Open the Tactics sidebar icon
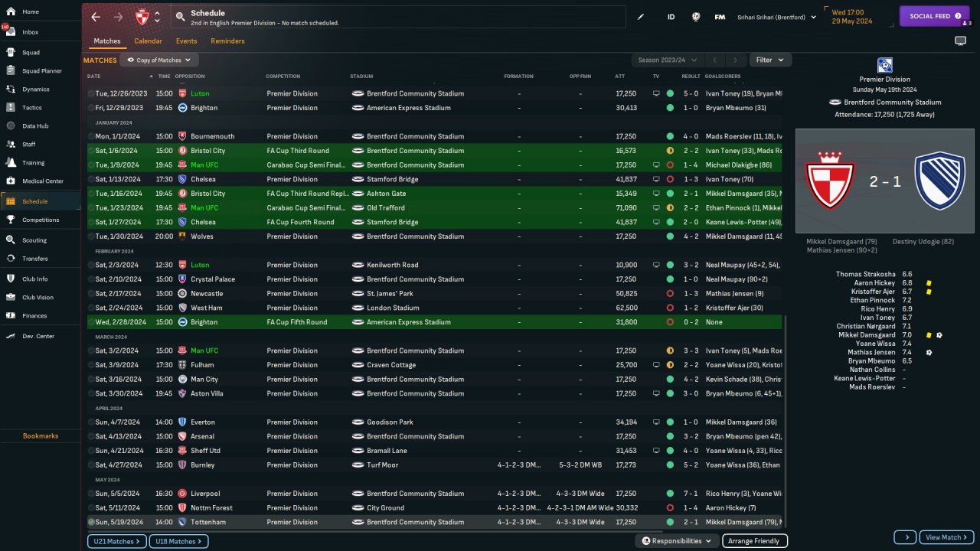Image resolution: width=980 pixels, height=551 pixels. (x=11, y=108)
